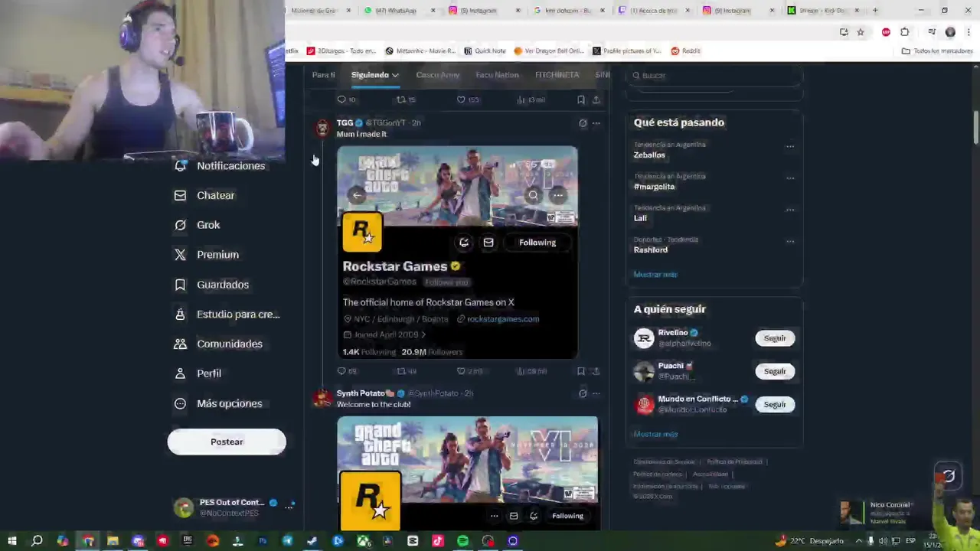Open the Reddit bookmark

[x=685, y=51]
